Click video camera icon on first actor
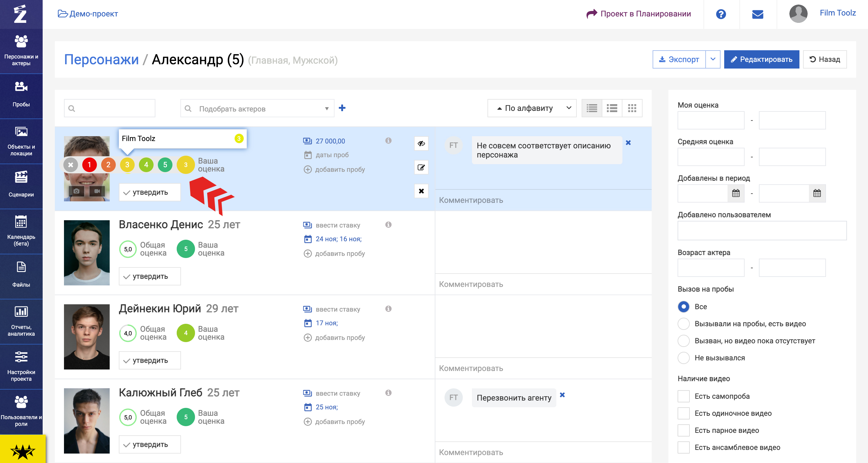868x463 pixels. 97,191
